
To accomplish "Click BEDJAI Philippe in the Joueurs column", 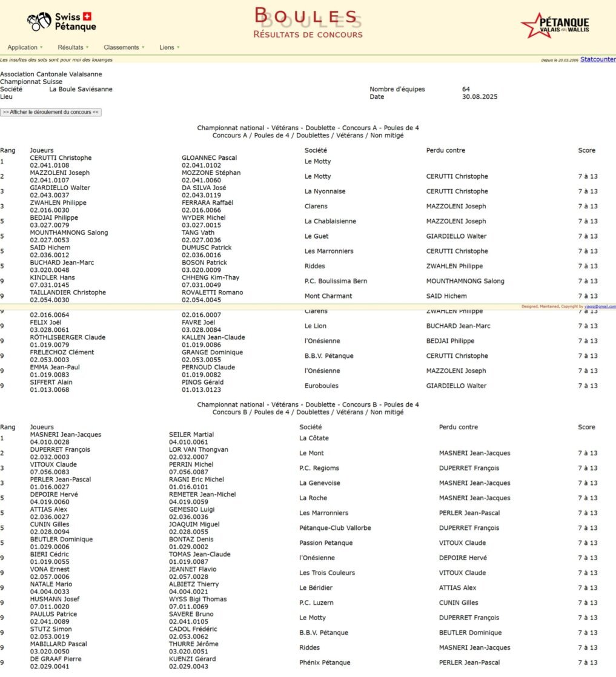I will [x=54, y=217].
